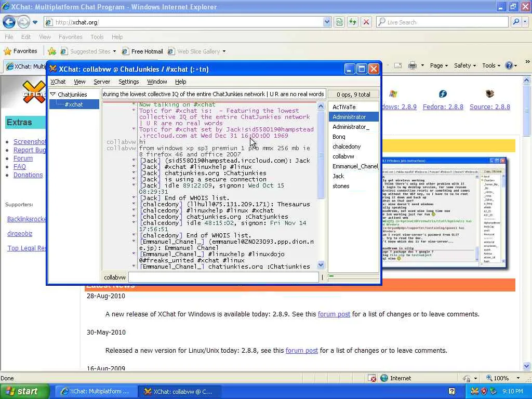Viewport: 532px width, 399px height.
Task: Open the Print options dropdown arrow
Action: 422,65
